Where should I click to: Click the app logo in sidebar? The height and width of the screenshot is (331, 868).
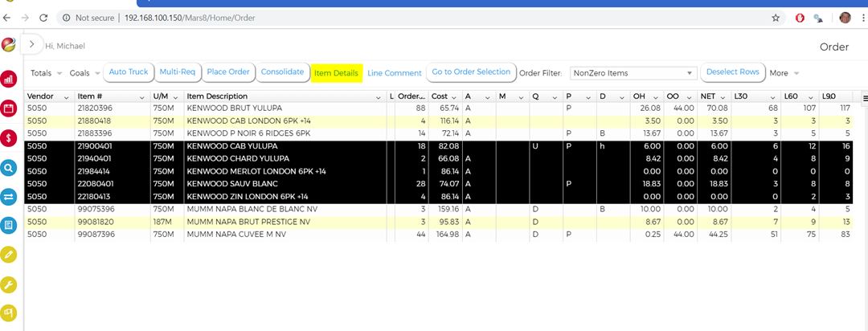coord(8,44)
